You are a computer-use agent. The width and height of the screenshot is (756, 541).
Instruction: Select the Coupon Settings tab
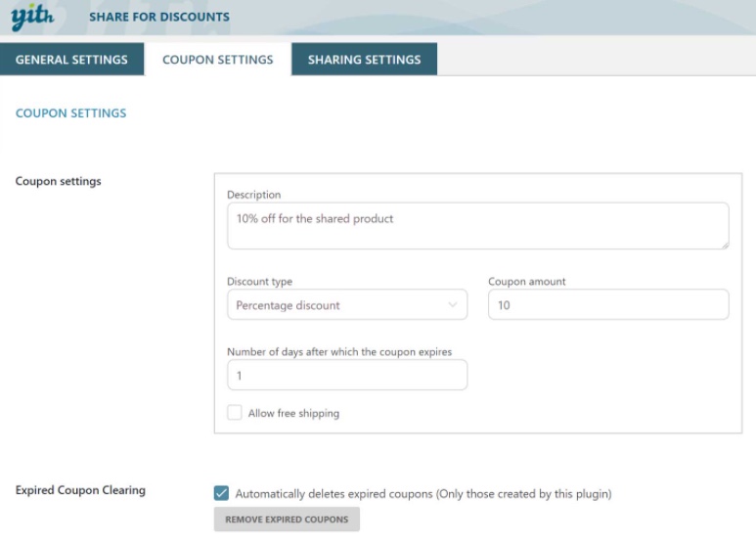[x=217, y=60]
